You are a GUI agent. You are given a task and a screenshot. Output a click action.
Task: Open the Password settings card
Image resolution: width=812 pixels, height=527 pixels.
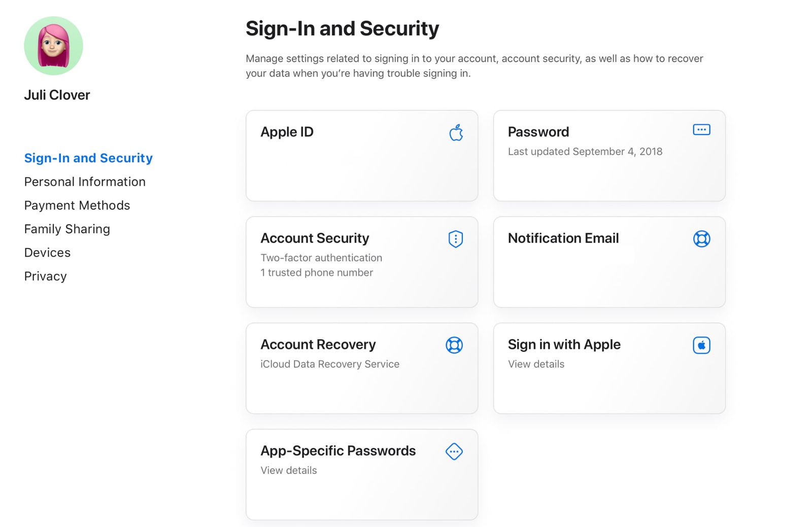tap(609, 156)
